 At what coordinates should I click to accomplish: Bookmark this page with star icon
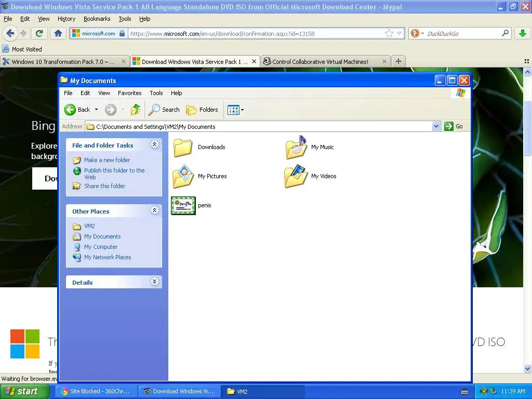[389, 33]
